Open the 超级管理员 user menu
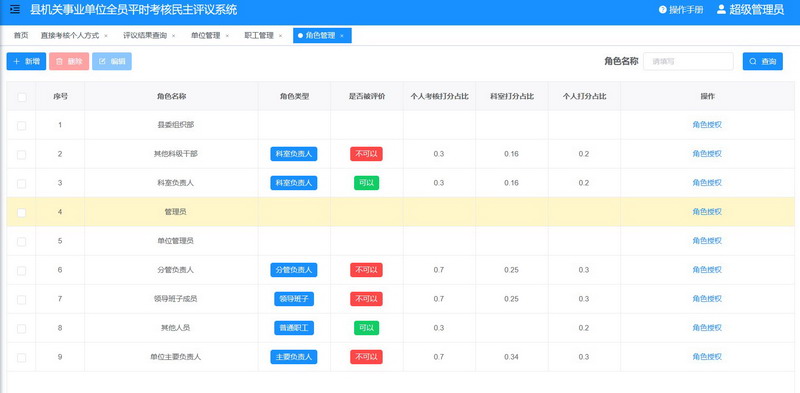The image size is (800, 393). click(750, 10)
